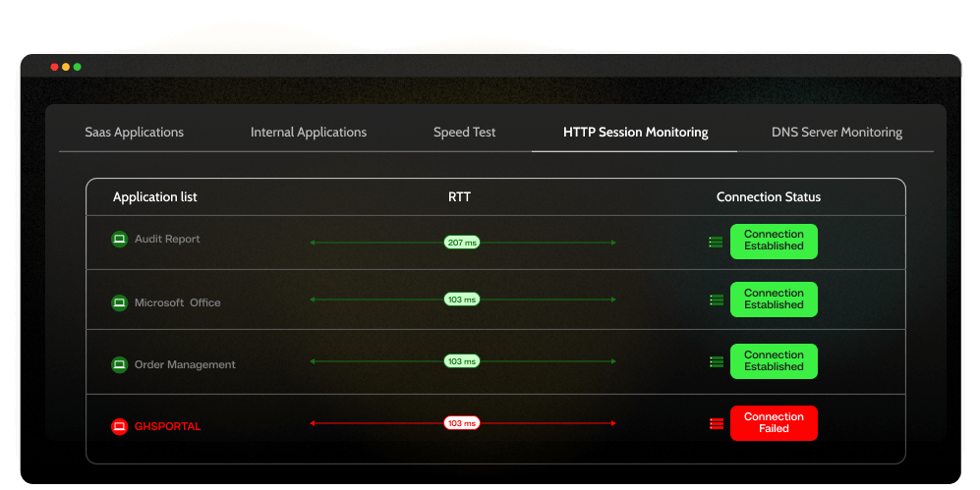
Task: Select the HTTP Session Monitoring tab
Action: click(x=636, y=133)
